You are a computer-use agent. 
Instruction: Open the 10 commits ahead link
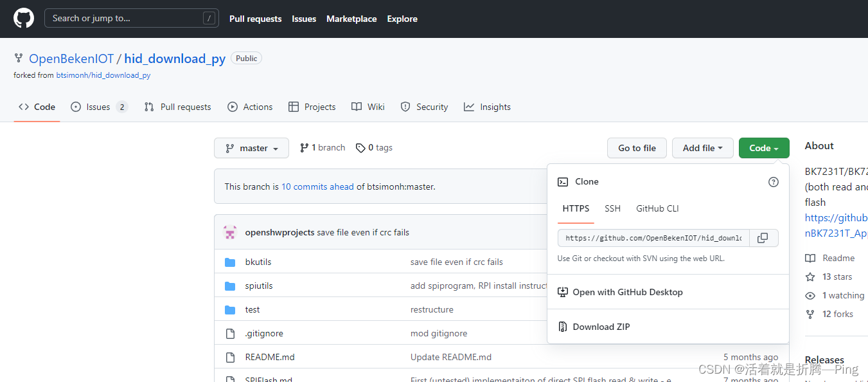point(317,186)
